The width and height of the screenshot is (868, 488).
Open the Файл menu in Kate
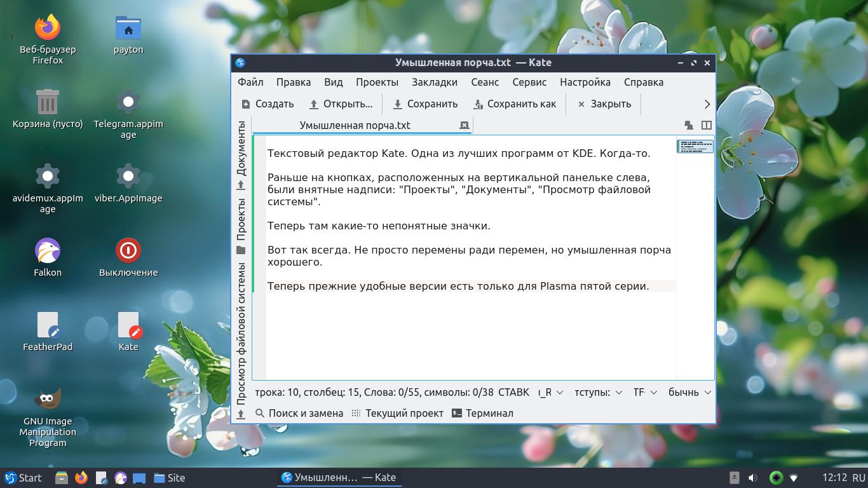(250, 82)
